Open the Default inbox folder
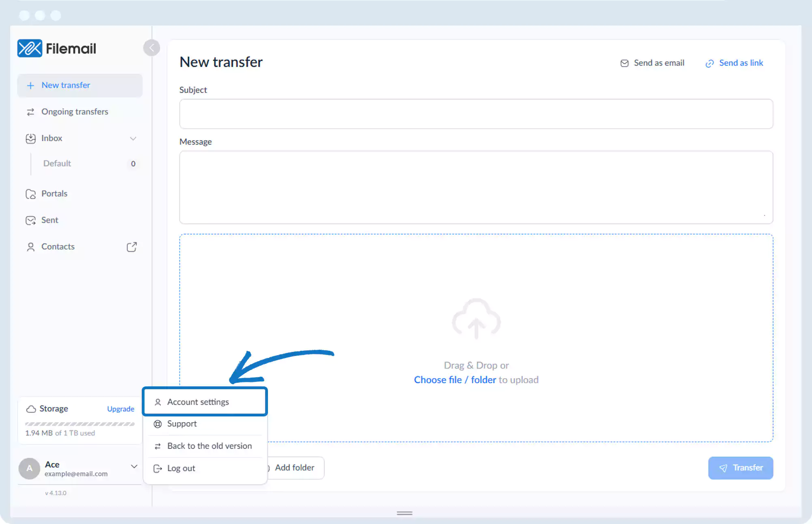Screen dimensions: 812x524 [57, 164]
